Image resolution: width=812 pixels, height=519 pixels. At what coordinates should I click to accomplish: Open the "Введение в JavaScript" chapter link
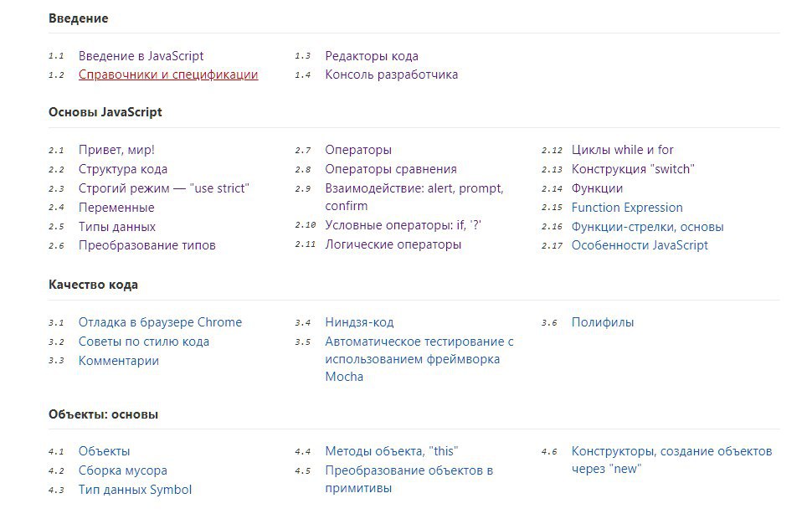(141, 56)
